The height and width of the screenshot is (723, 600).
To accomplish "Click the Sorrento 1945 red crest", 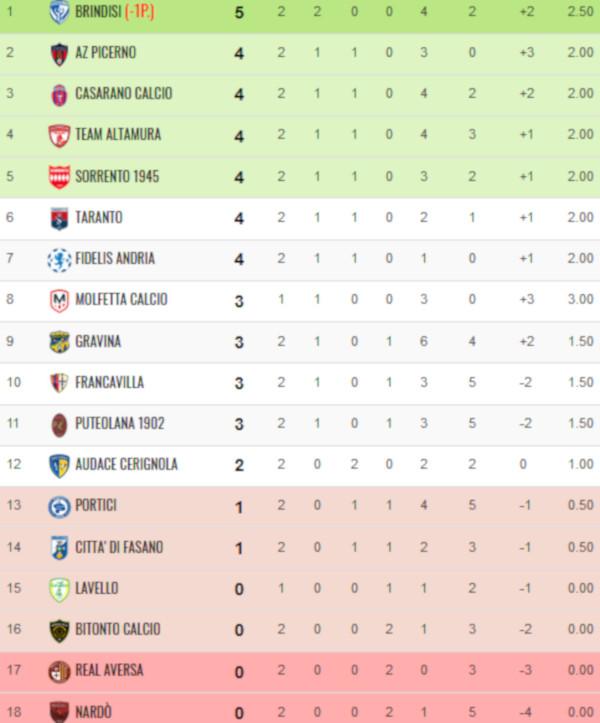I will pyautogui.click(x=59, y=178).
